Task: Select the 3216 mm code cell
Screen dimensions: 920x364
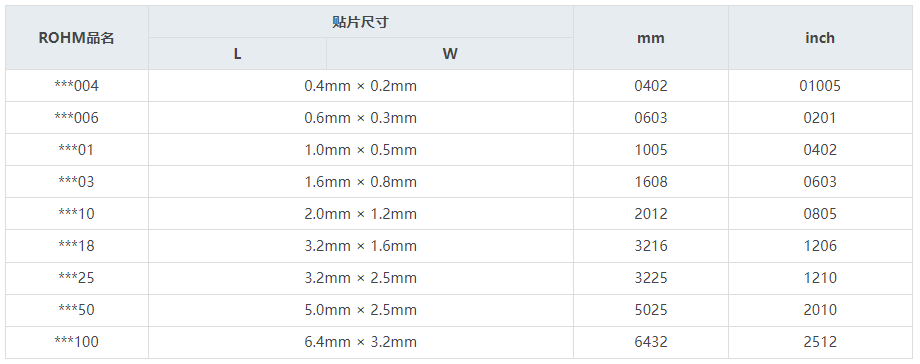Action: 651,245
